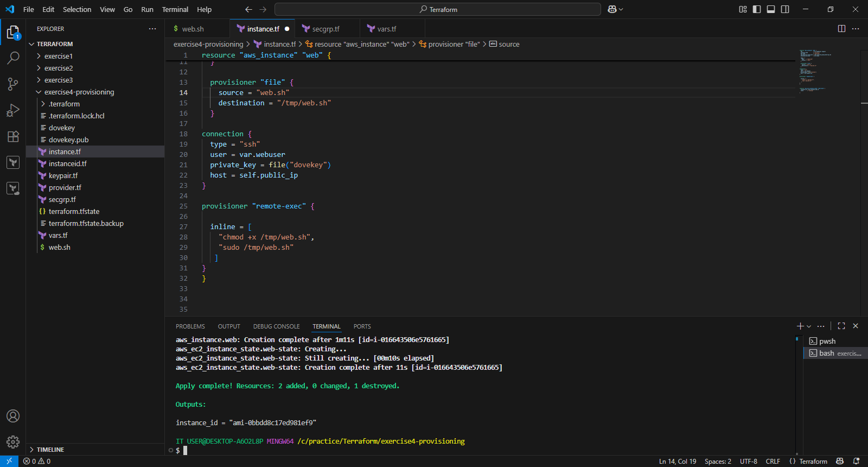Image resolution: width=868 pixels, height=467 pixels.
Task: Open the Manage settings gear icon
Action: [13, 442]
